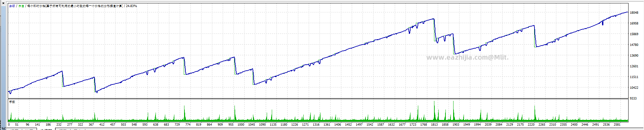Click the 14780 value on balance axis
The image size is (644, 130).
coord(634,45)
